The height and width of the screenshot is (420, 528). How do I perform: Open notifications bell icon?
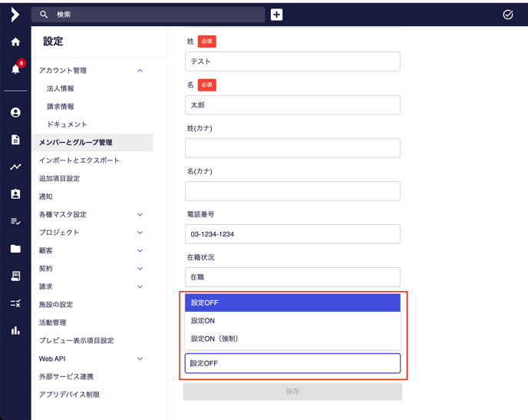tap(15, 69)
